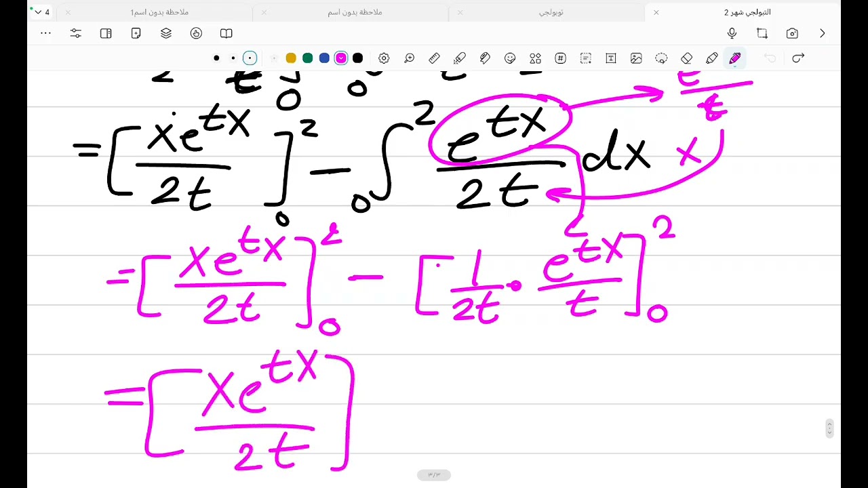Switch to the 'ملاحظة بدون اسم1' tab

point(159,12)
